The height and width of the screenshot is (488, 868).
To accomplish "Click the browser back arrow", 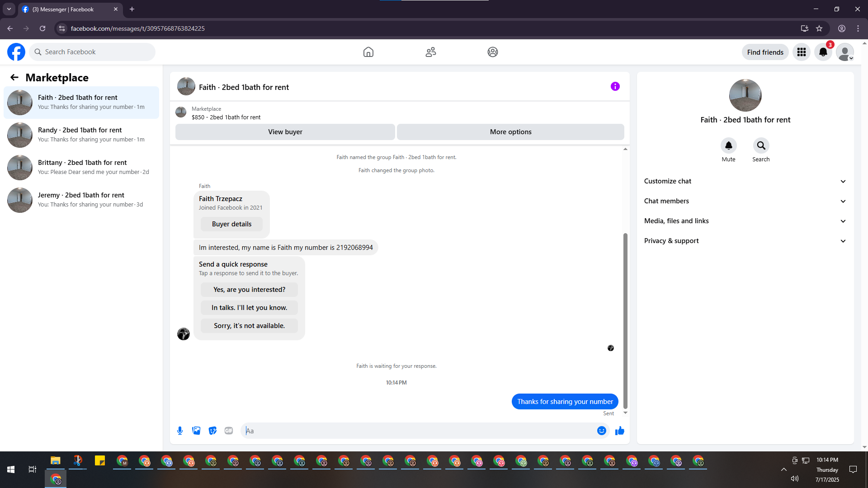I will tap(10, 28).
